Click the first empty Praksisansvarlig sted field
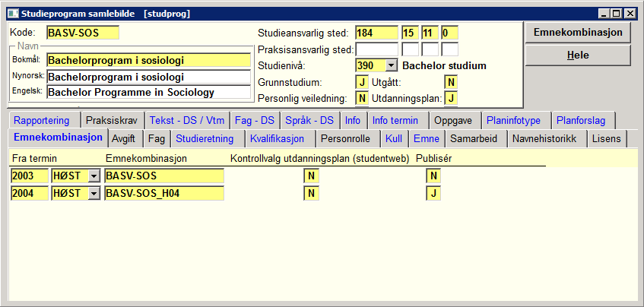The height and width of the screenshot is (307, 644). coord(376,49)
